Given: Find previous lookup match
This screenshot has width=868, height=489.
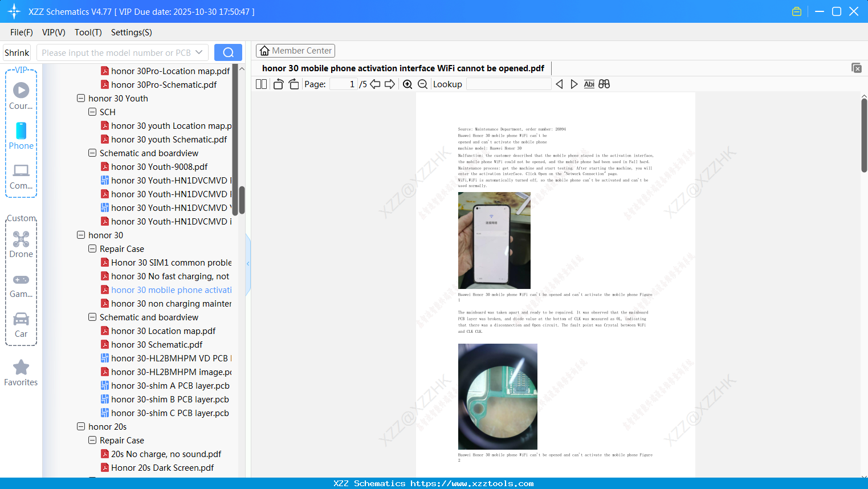Looking at the screenshot, I should [x=559, y=84].
